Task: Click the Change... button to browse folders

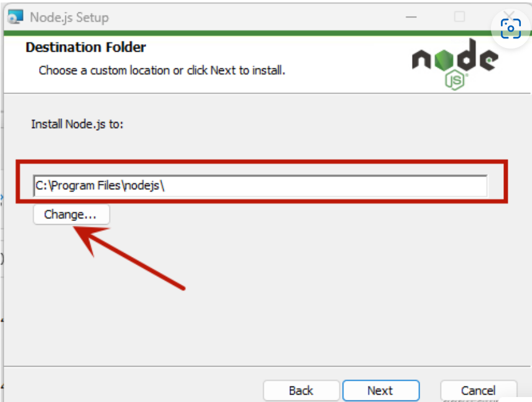Action: 71,215
